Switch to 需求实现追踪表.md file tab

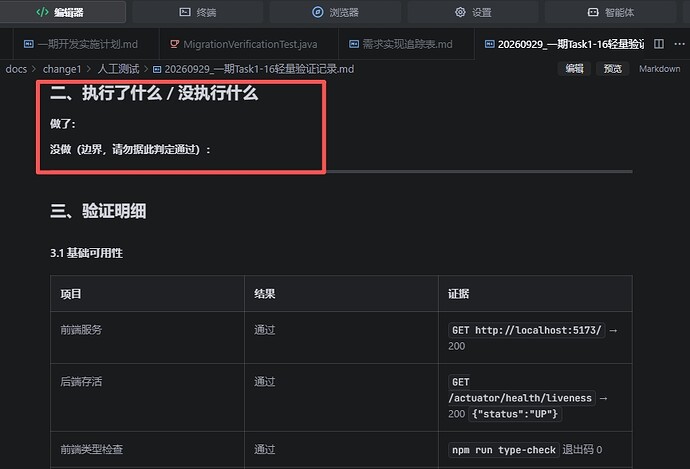click(x=406, y=44)
